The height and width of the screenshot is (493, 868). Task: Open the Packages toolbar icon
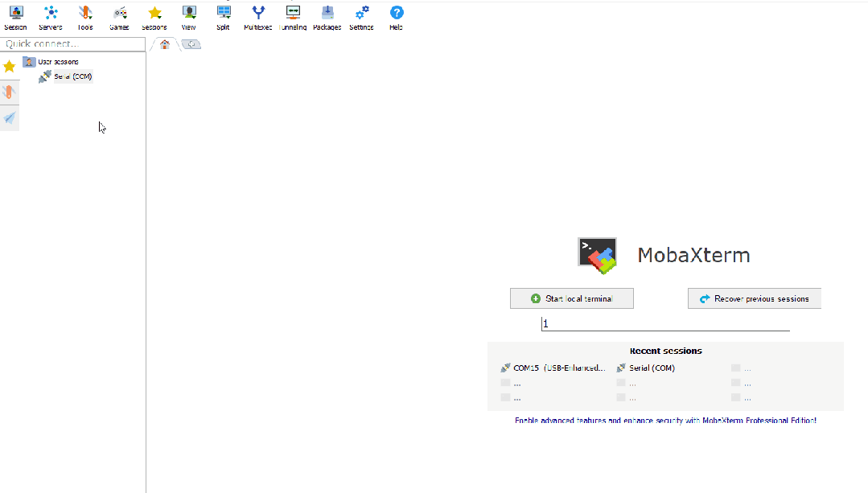coord(327,18)
